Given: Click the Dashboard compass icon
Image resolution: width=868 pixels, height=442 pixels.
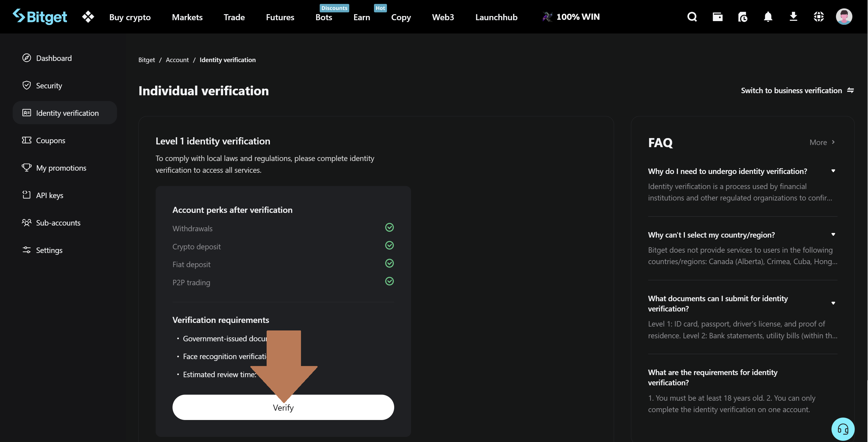Looking at the screenshot, I should click(x=27, y=58).
